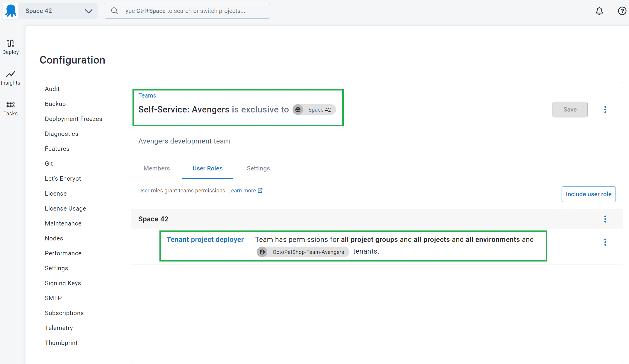Click the external link icon after Learn more
Screen dimensions: 629x364
coord(260,190)
